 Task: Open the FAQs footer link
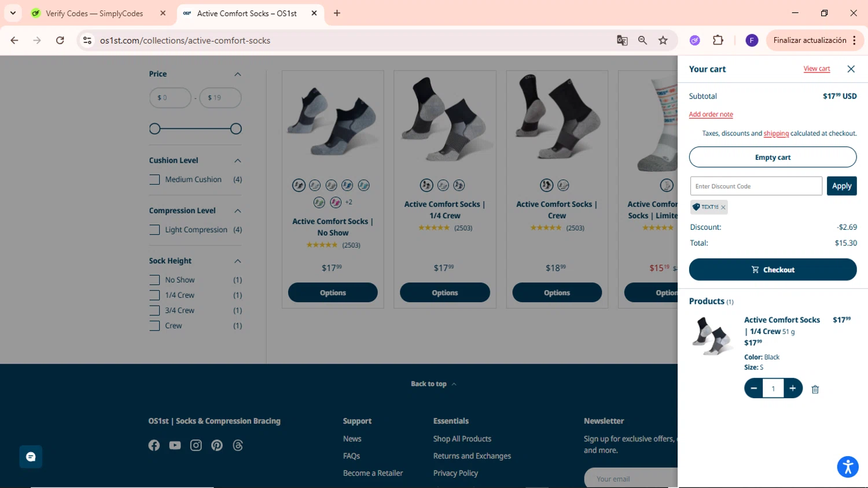click(x=351, y=456)
